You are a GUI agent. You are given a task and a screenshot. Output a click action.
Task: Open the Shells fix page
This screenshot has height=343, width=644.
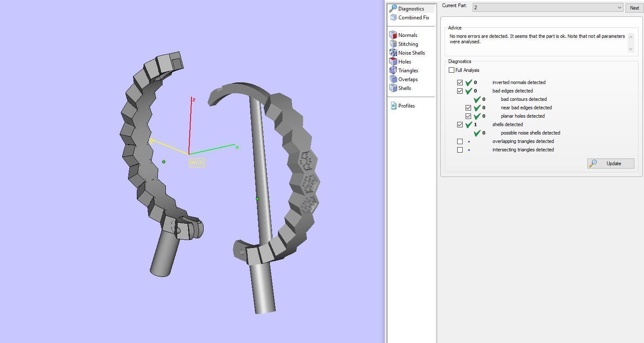[400, 88]
